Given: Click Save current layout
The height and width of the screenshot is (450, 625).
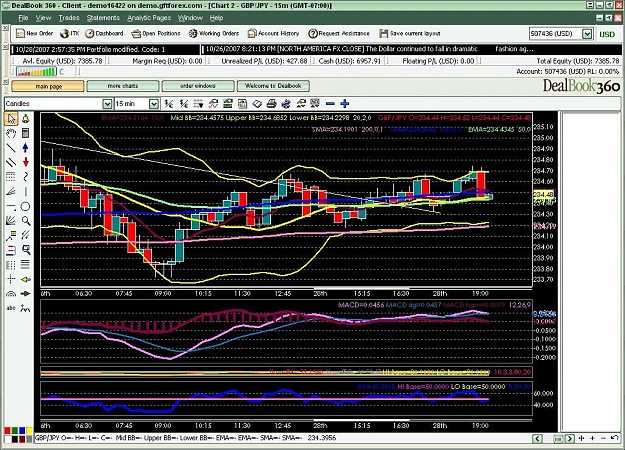Looking at the screenshot, I should point(410,33).
